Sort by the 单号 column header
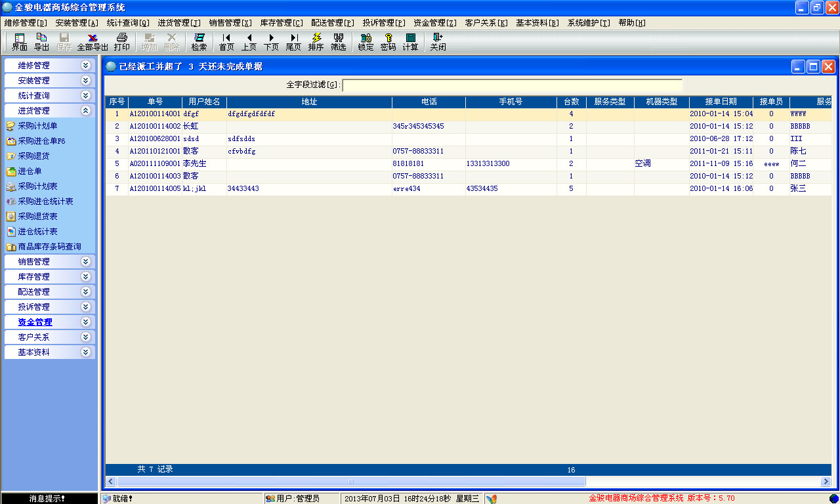Screen dimensions: 840x504 click(155, 102)
